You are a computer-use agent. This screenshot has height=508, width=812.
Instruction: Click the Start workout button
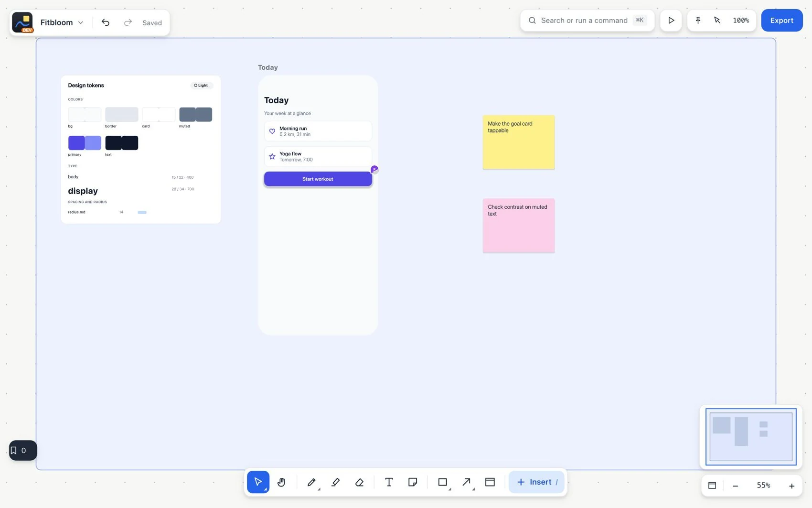318,179
